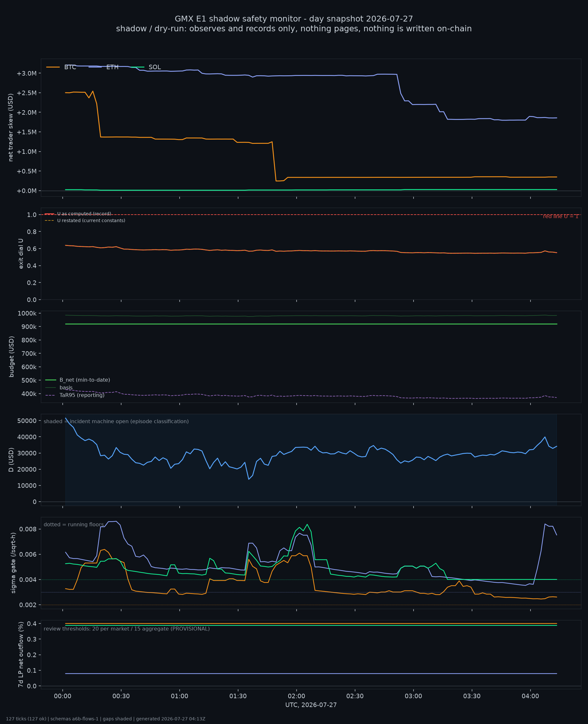Click the 'net trader skew (USD)' axis label
This screenshot has height=724, width=588.
[x=10, y=127]
